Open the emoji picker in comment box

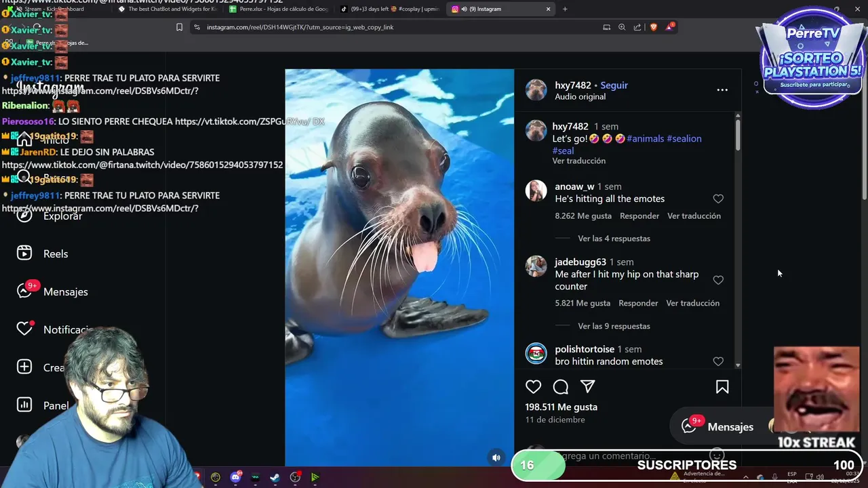pyautogui.click(x=717, y=455)
